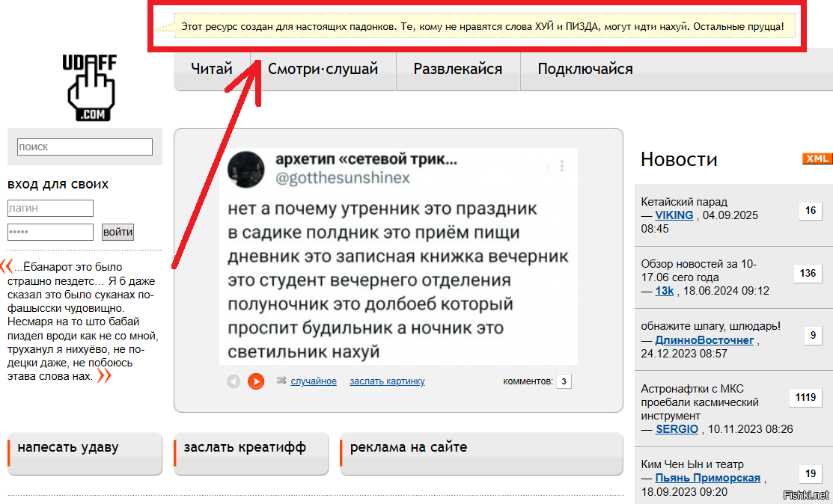Open the Читай menu tab

pos(212,70)
